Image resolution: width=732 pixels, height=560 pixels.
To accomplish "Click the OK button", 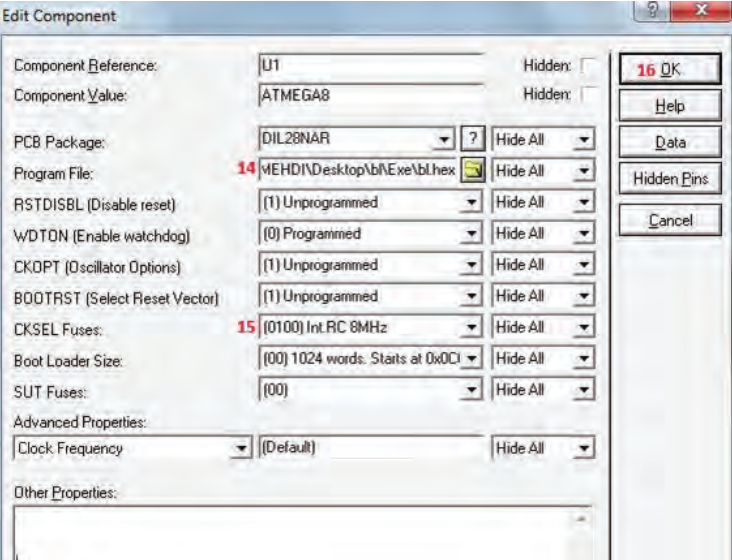I will [670, 70].
